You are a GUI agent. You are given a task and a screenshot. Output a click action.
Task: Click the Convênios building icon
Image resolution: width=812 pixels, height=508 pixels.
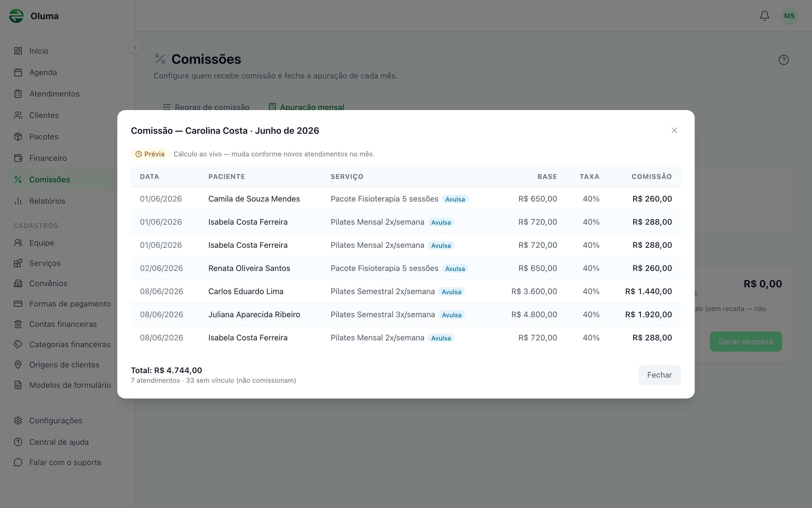point(18,284)
